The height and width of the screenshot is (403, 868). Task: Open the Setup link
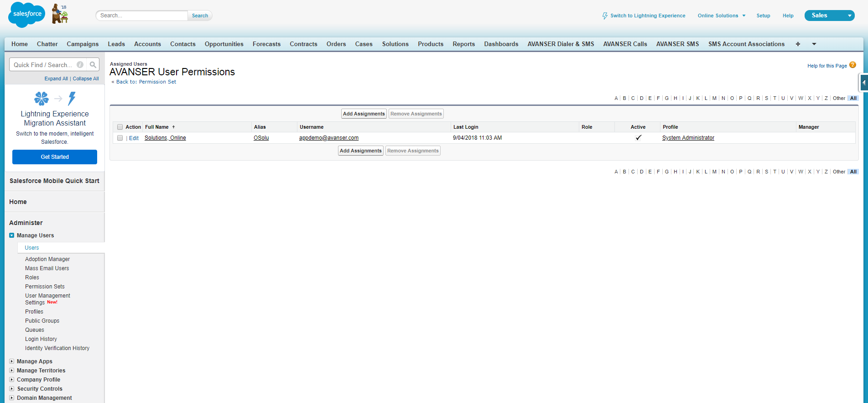tap(763, 16)
